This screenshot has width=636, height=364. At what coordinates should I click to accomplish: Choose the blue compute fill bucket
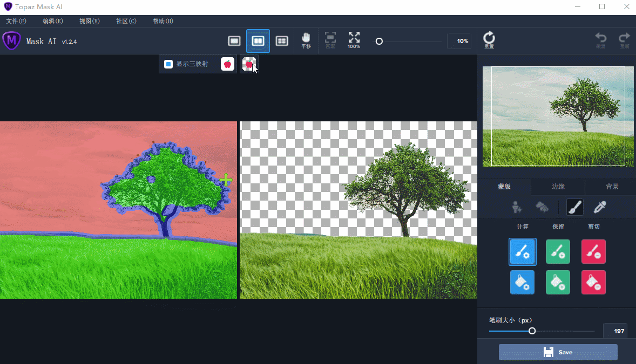tap(523, 282)
